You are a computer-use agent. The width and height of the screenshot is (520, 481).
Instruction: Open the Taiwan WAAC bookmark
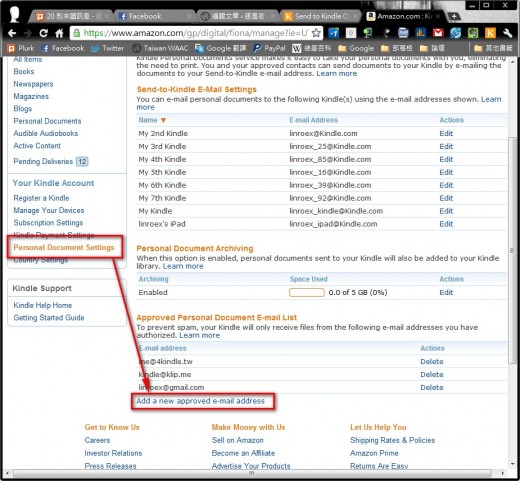pyautogui.click(x=160, y=48)
